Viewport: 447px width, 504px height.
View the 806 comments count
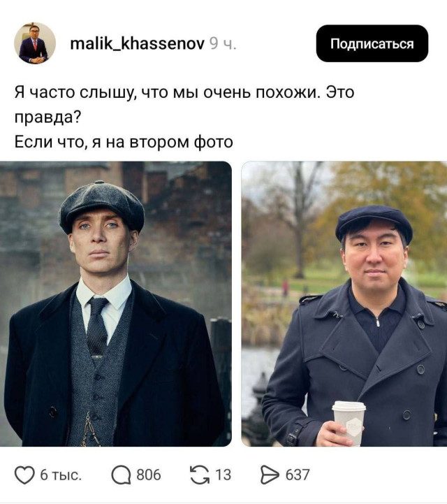tap(149, 475)
